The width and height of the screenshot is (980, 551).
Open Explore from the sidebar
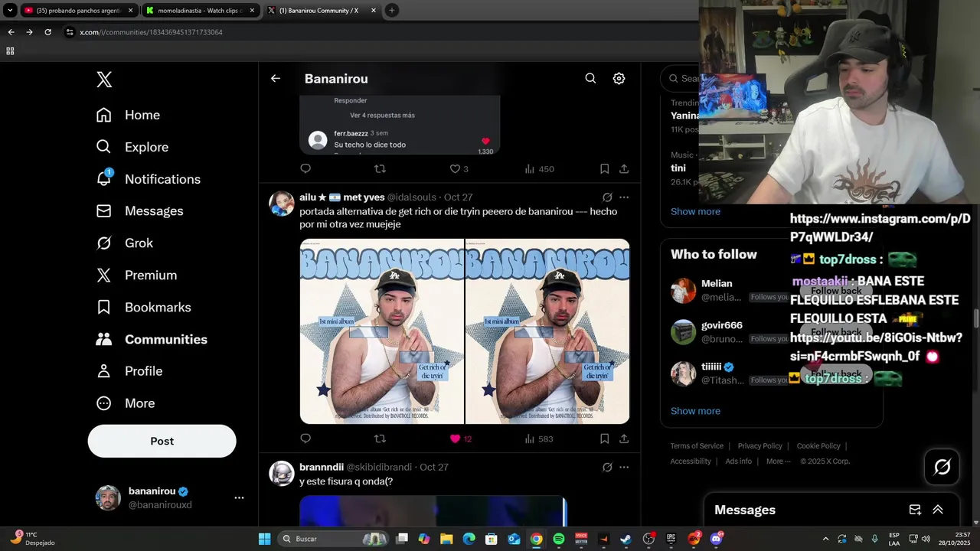(x=132, y=147)
